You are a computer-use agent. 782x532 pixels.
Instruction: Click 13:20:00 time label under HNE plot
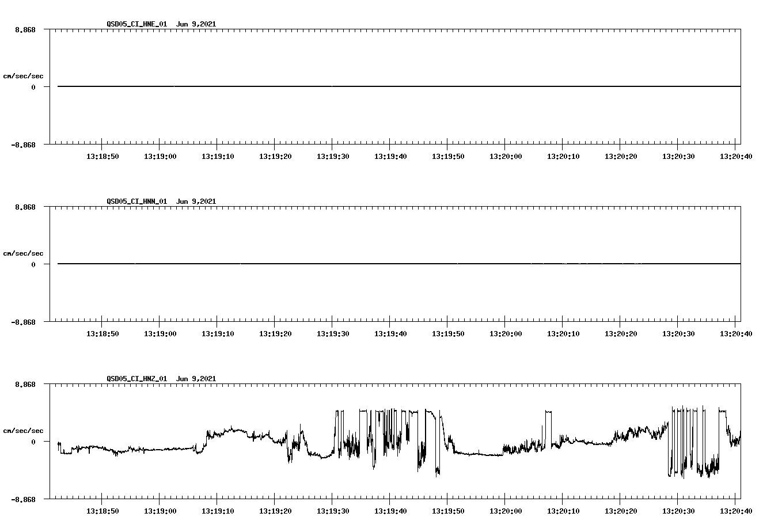[x=506, y=156]
